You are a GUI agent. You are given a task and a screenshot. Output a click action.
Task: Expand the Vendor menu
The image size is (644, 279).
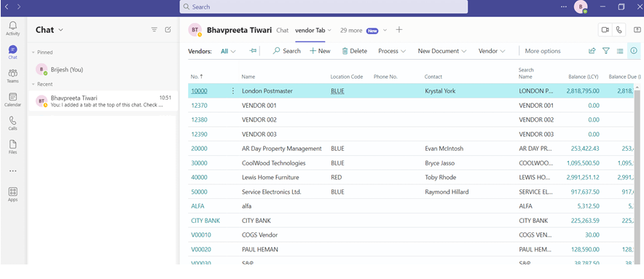492,51
